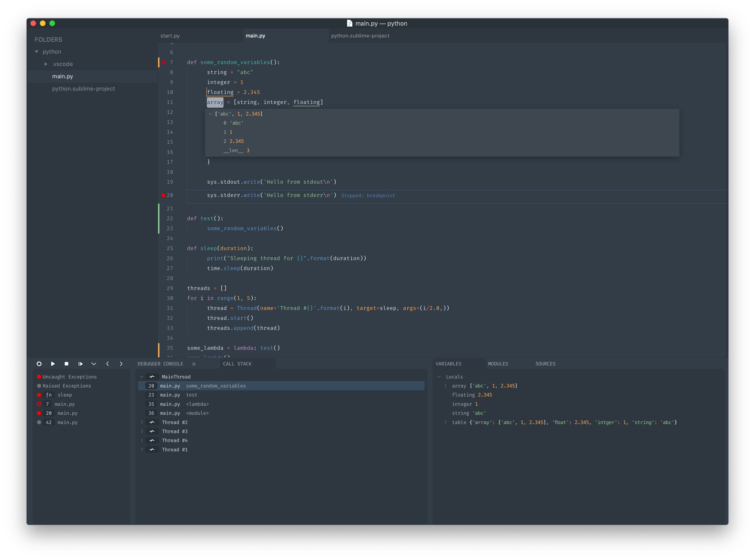The width and height of the screenshot is (755, 560).
Task: Collapse the MainThread call stack
Action: tap(142, 377)
